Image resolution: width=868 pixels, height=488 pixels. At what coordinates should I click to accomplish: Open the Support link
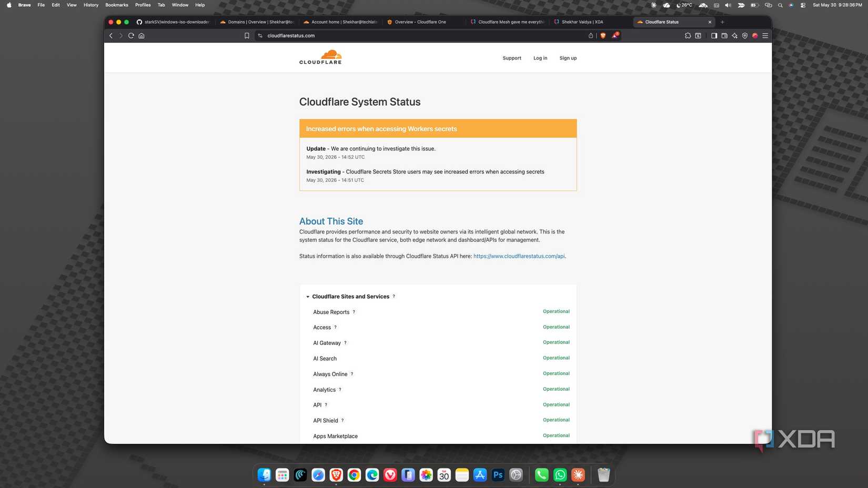(512, 58)
